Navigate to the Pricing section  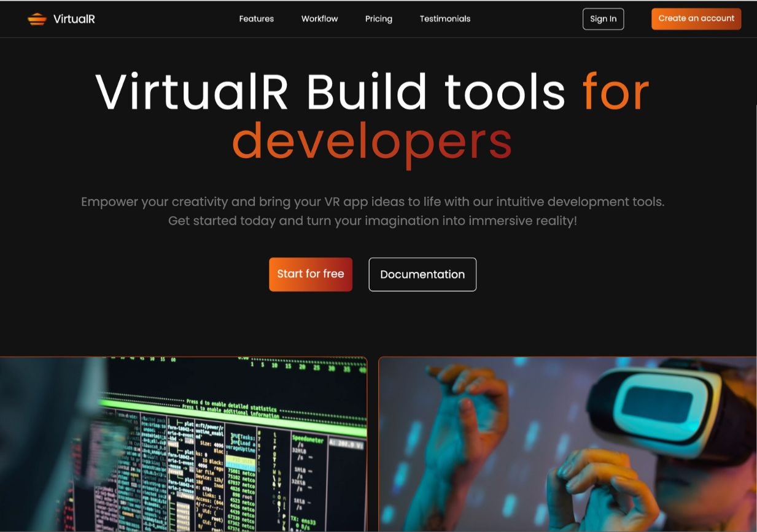click(x=378, y=19)
